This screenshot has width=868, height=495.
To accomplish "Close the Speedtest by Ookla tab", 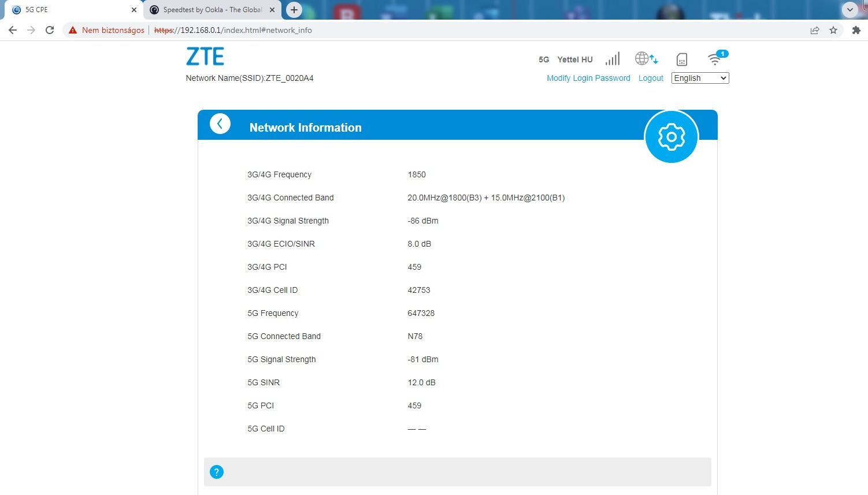I will [272, 10].
